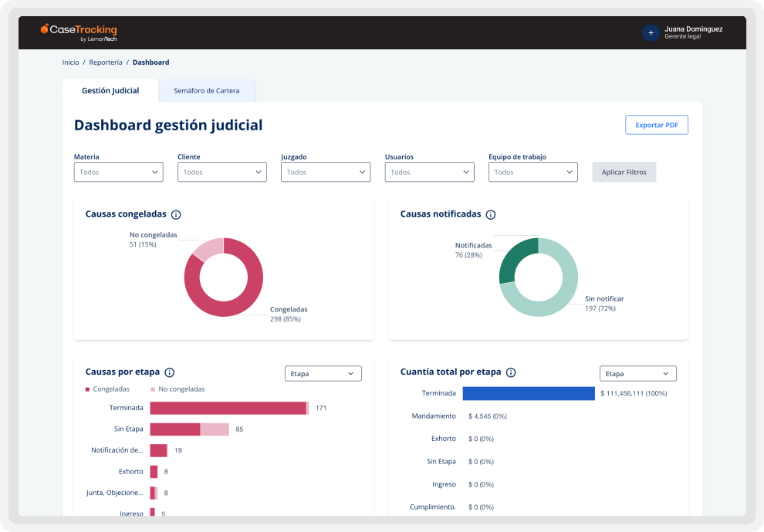Open the info icon beside Causas congeladas
The width and height of the screenshot is (764, 532).
tap(176, 214)
